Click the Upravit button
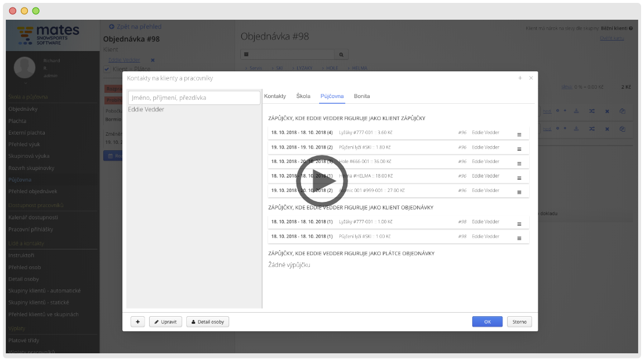 pos(165,322)
